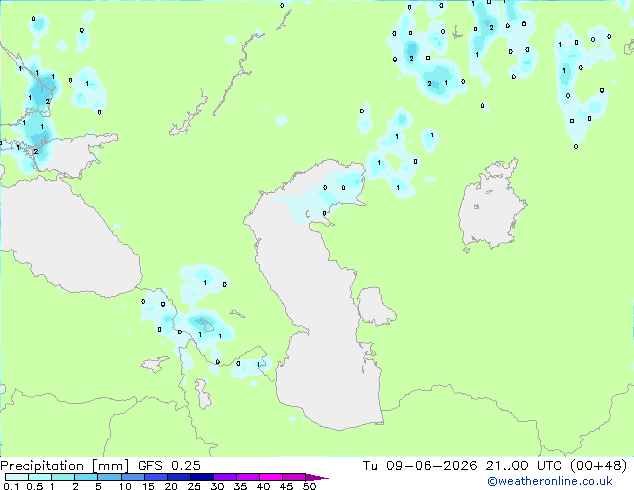Click the '25' legend scale label
Screen dimensions: 634x490
coord(194,486)
